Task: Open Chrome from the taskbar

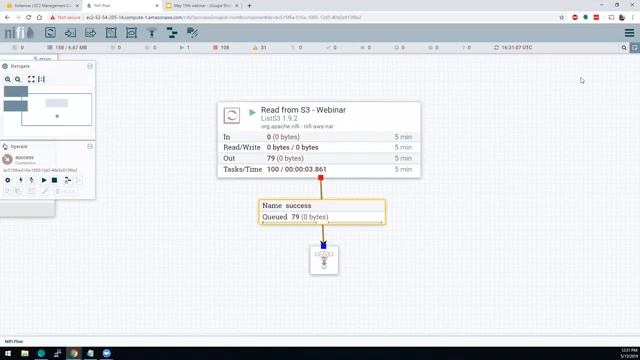Action: [x=74, y=353]
